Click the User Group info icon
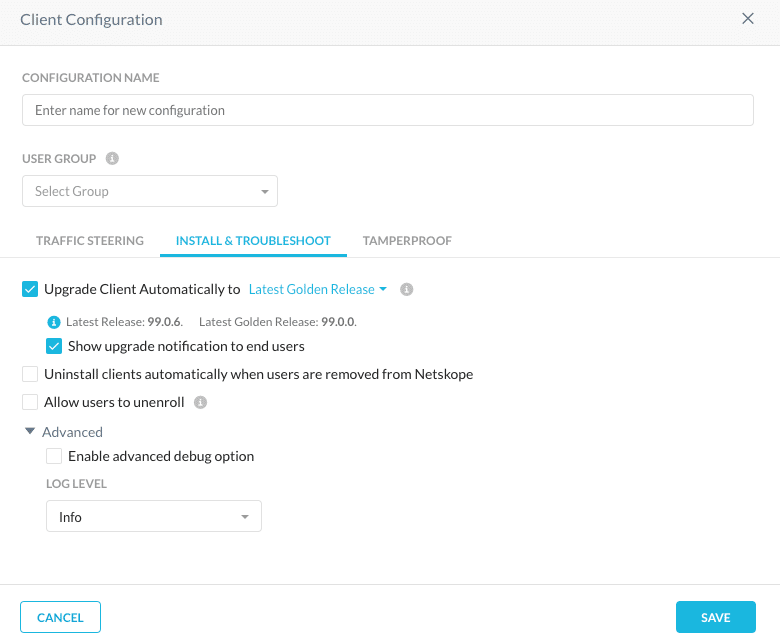The image size is (780, 642). [112, 158]
